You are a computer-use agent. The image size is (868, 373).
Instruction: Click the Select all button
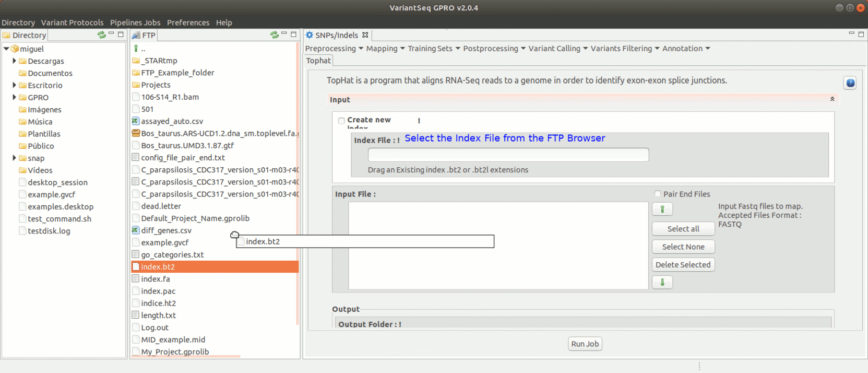click(683, 229)
